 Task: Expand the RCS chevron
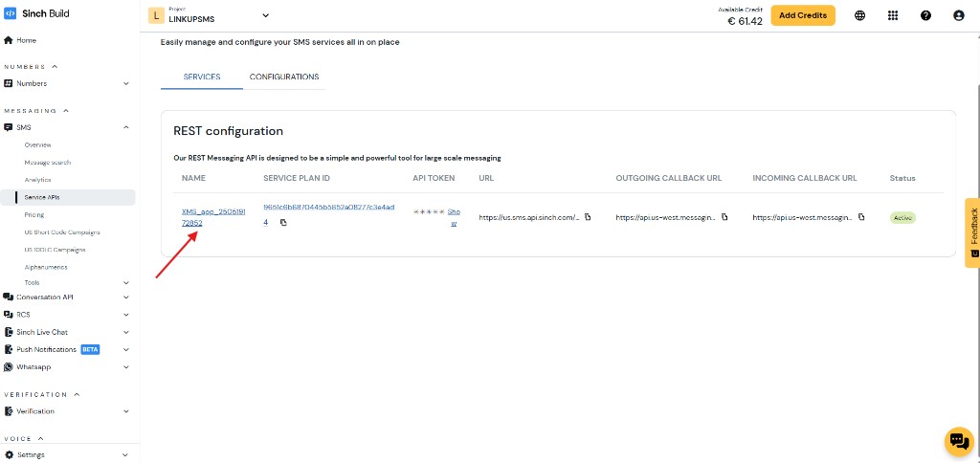(x=125, y=315)
